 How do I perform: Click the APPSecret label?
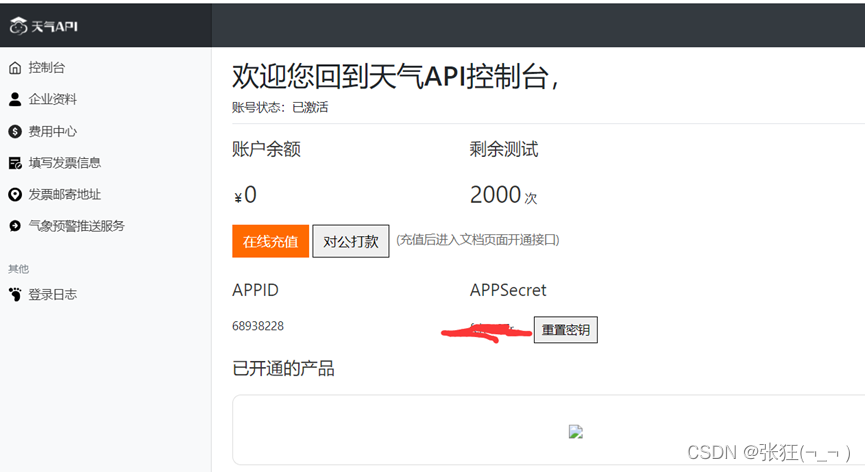[x=508, y=290]
